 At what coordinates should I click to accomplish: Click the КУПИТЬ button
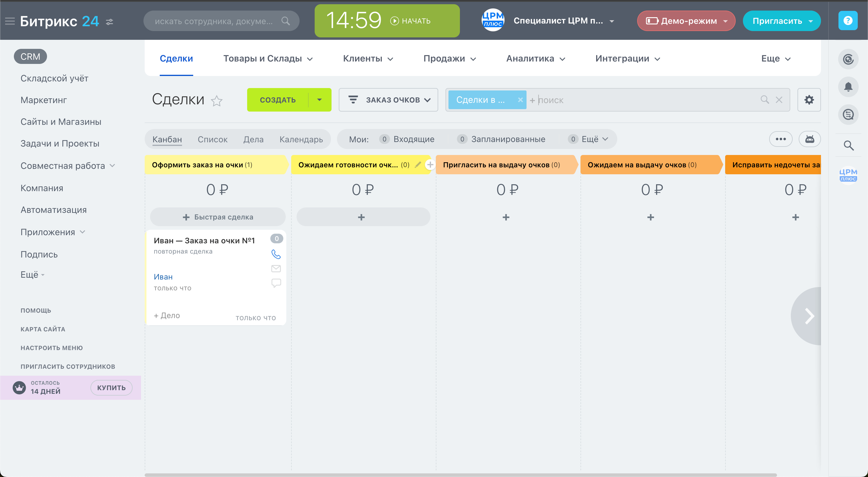(x=111, y=388)
